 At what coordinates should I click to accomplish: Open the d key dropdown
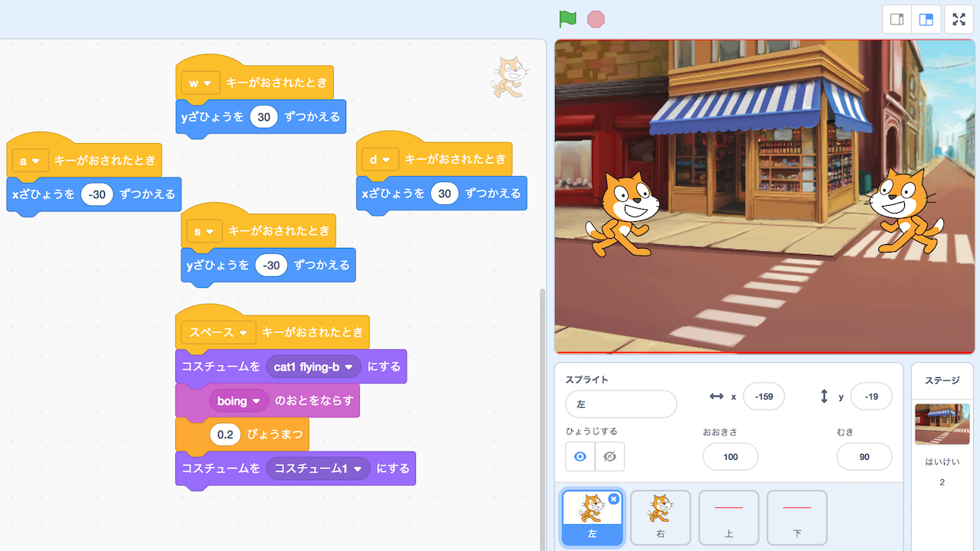click(x=381, y=159)
